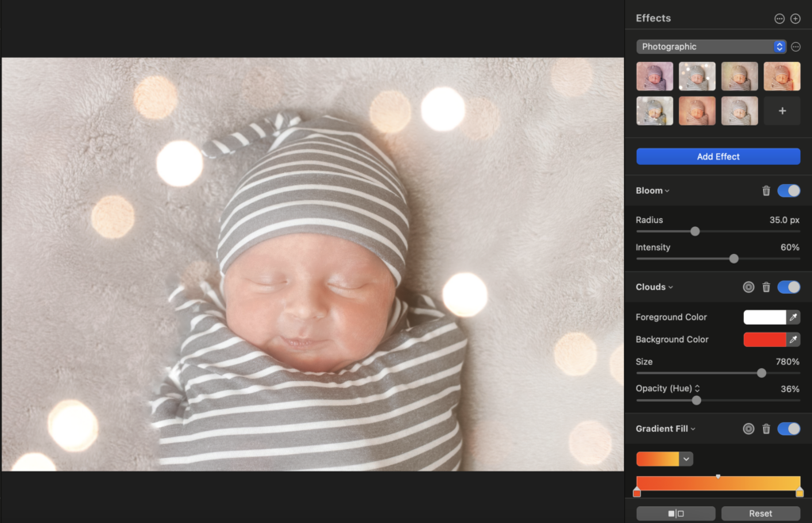Screen dimensions: 812x523
Task: Click the plus icon in Effects header
Action: [x=795, y=19]
